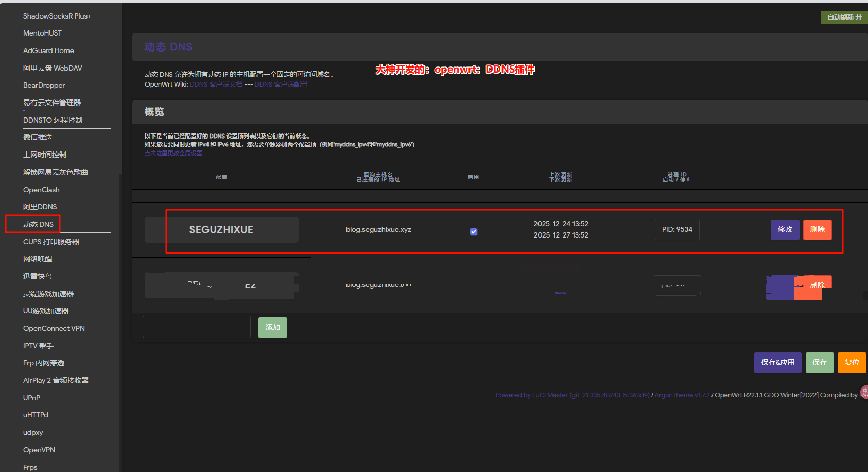
Task: Open DDNSTO 远程控制 menu entry
Action: pos(53,120)
